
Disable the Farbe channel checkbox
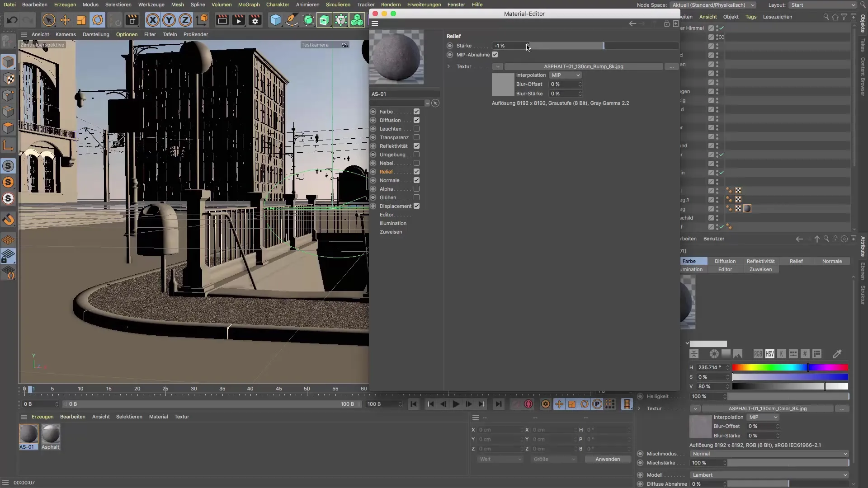tap(416, 112)
